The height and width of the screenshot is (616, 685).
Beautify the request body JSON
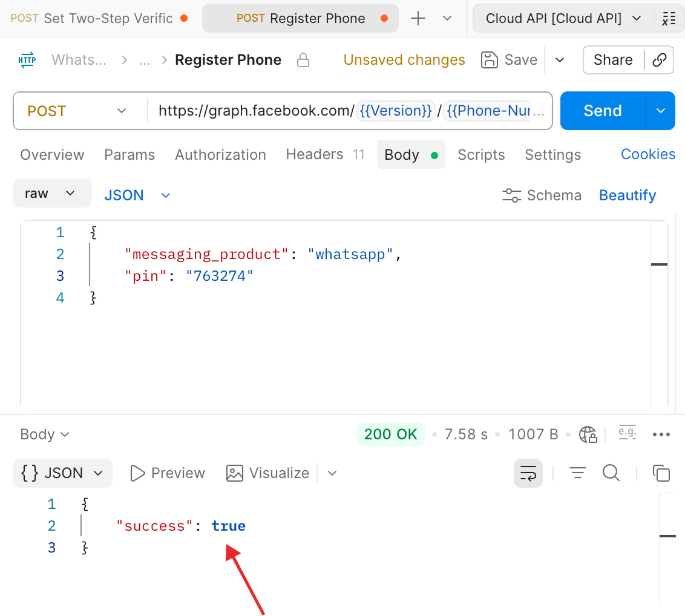(628, 195)
